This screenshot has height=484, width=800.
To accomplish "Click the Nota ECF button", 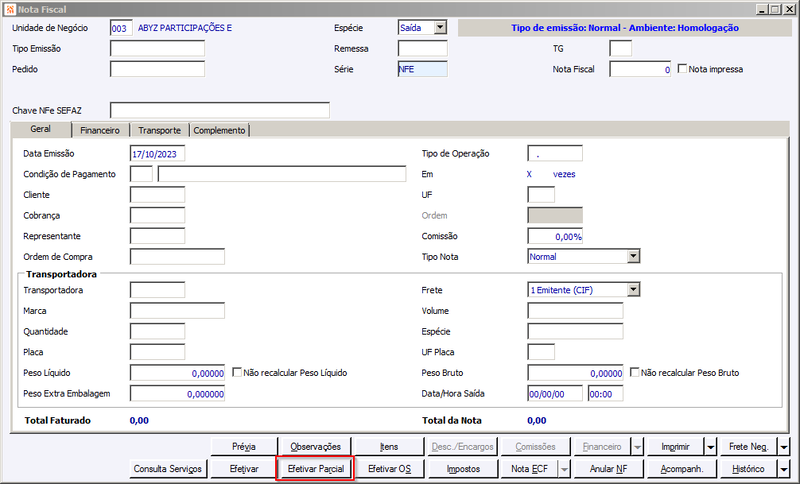I will point(529,469).
